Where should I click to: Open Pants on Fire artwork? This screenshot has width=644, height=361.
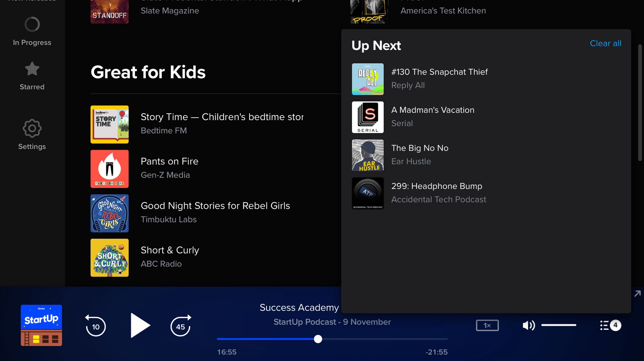click(x=109, y=169)
